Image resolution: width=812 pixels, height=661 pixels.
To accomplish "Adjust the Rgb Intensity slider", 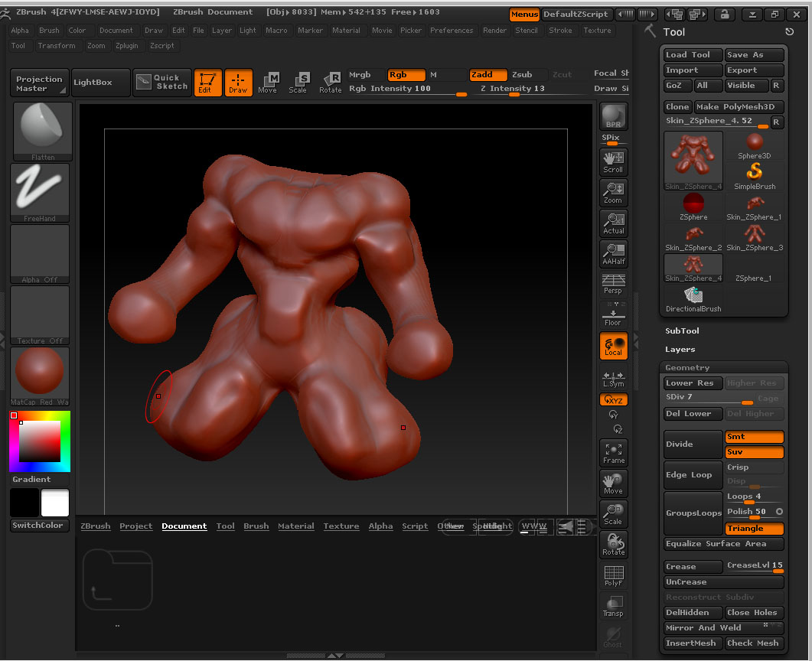I will [406, 90].
